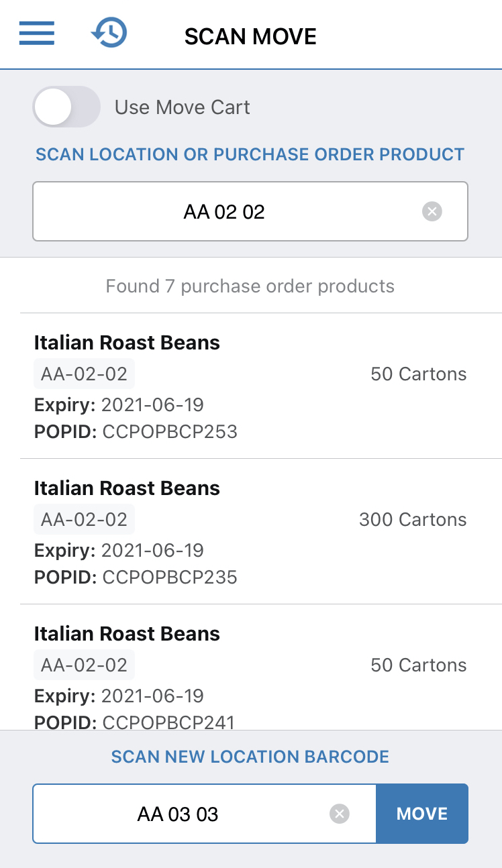
Task: Click the Use Move Cart label
Action: [x=183, y=107]
